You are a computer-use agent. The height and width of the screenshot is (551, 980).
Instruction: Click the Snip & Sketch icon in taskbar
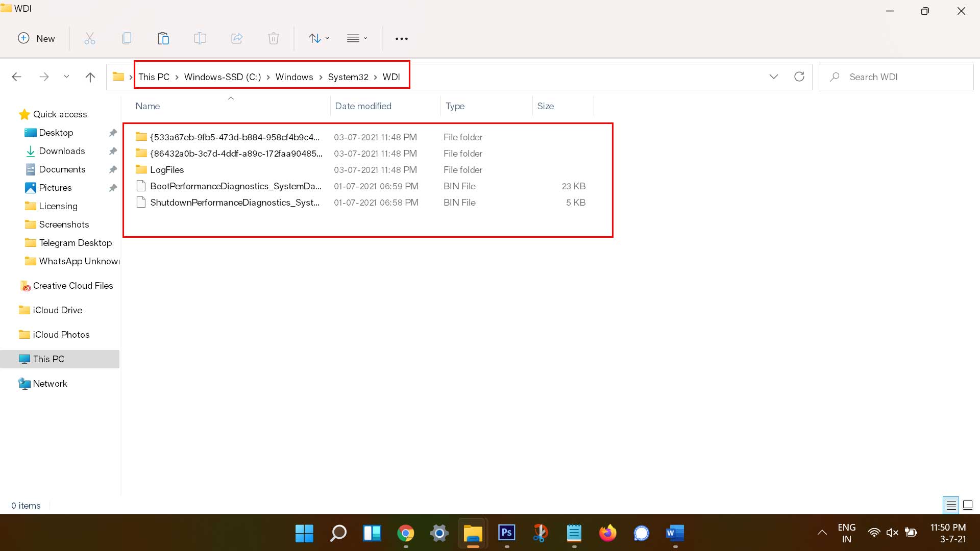click(x=541, y=533)
